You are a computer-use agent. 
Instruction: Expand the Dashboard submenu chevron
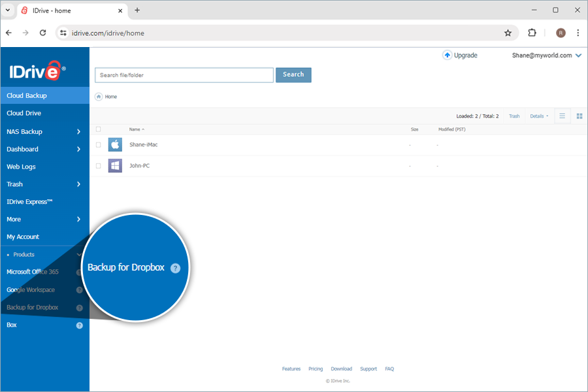pyautogui.click(x=78, y=150)
